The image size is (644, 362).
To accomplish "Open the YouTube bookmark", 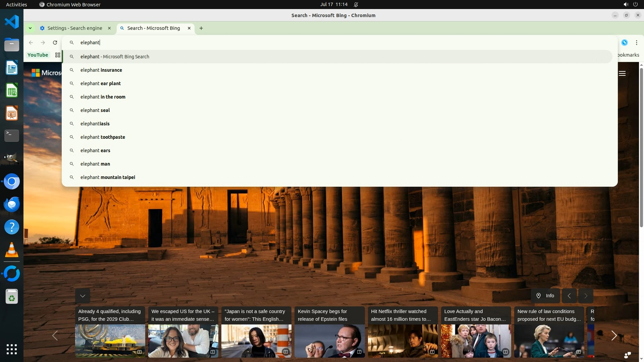I will [38, 55].
